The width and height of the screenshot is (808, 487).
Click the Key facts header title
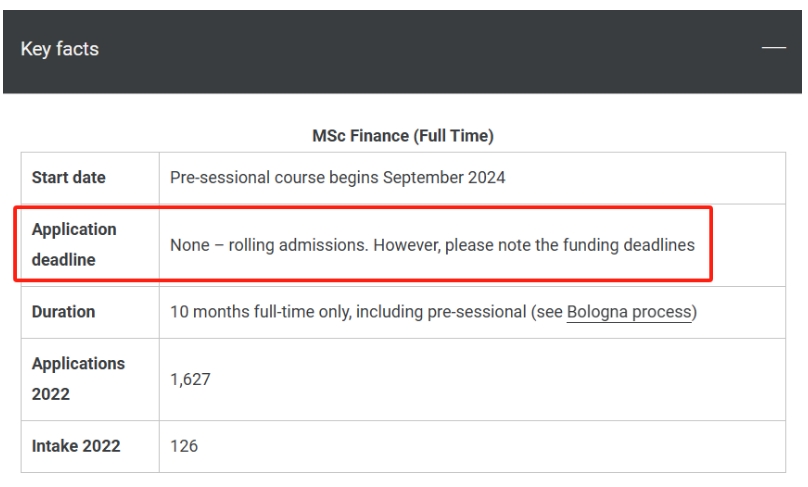click(x=60, y=49)
